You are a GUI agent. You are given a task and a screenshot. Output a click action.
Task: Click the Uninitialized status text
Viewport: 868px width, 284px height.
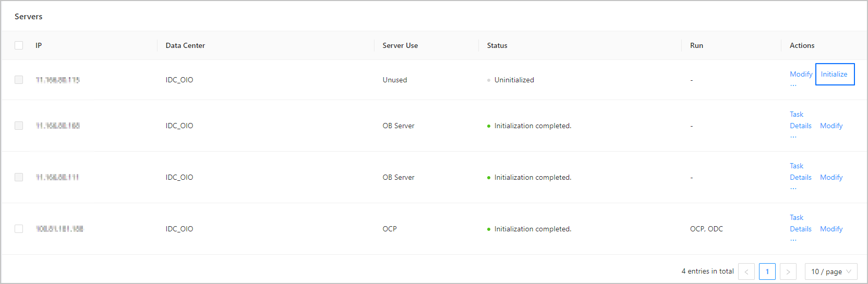click(x=514, y=80)
